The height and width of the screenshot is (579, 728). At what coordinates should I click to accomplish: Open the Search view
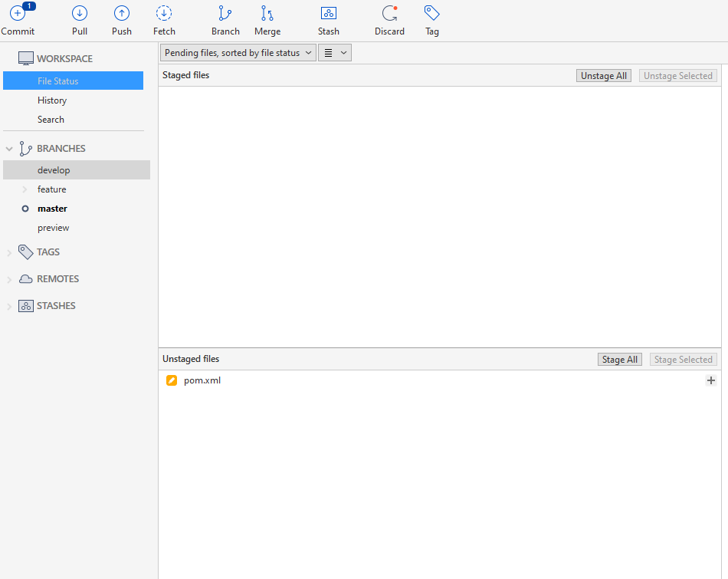[x=51, y=120]
